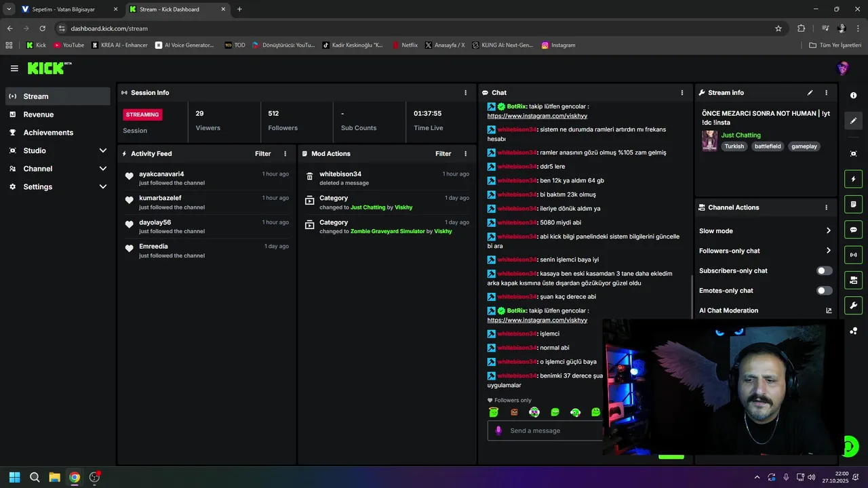Screen dimensions: 868x488
Task: Open Mod Actions Filter dropdown
Action: (x=443, y=154)
